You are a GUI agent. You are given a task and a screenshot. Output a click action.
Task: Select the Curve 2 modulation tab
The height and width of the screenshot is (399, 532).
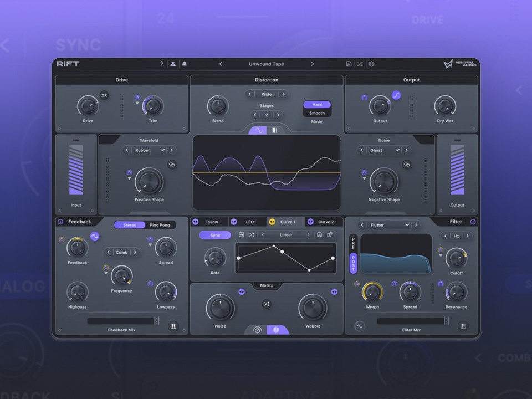pos(324,222)
